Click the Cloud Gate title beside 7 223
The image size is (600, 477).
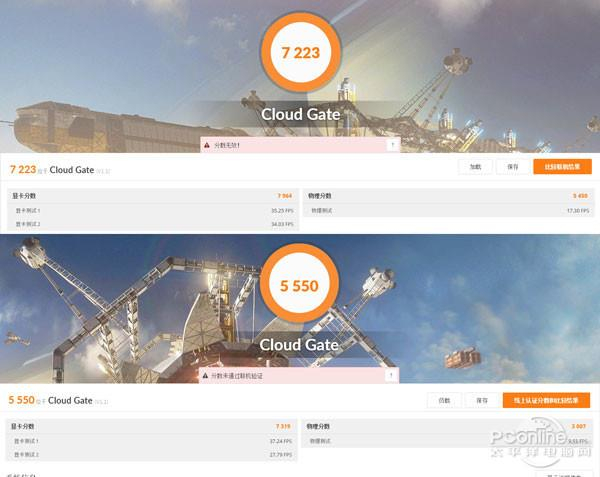click(72, 170)
